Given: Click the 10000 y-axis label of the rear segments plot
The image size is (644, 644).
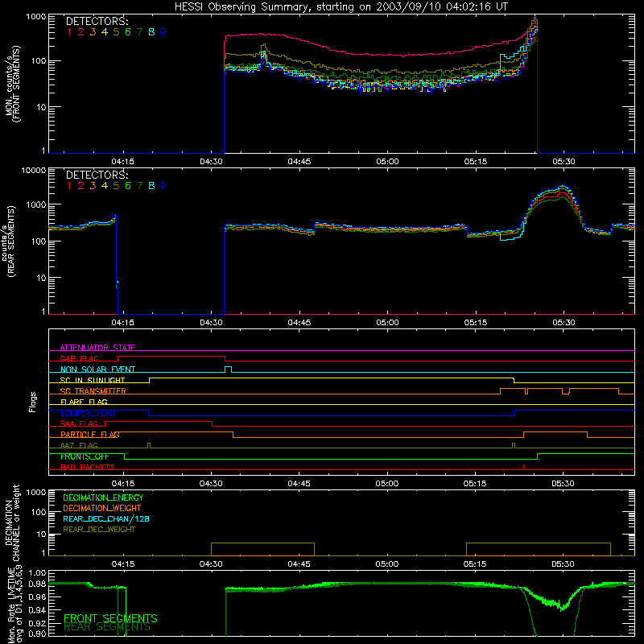Looking at the screenshot, I should point(34,170).
